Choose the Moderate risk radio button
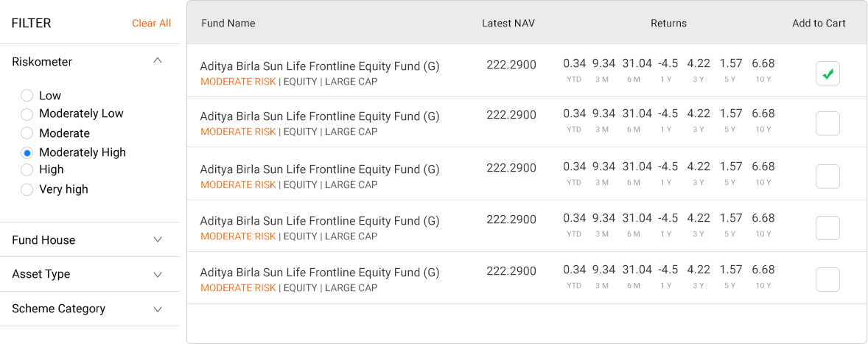The width and height of the screenshot is (868, 344). pos(27,133)
